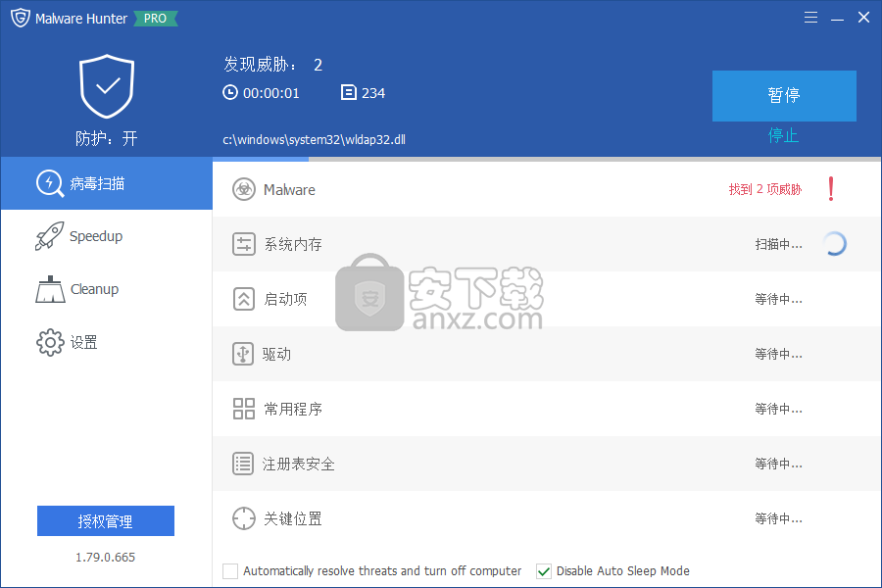882x588 pixels.
Task: Click the protection status shield icon
Action: click(x=107, y=86)
